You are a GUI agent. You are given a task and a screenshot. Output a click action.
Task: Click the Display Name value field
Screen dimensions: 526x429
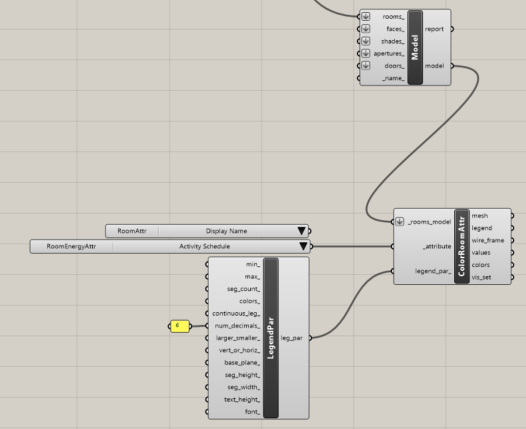pos(227,231)
